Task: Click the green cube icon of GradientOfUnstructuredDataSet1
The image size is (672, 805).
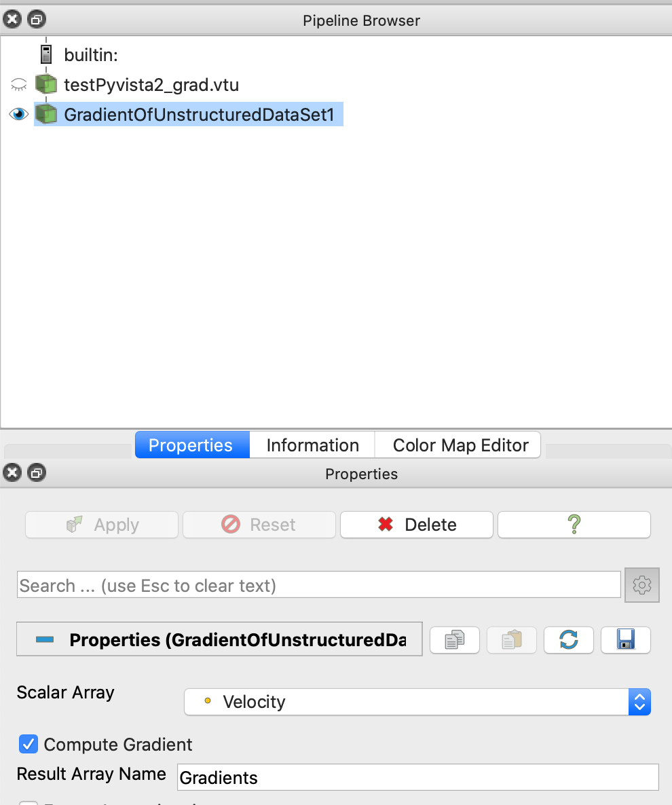Action: point(45,114)
